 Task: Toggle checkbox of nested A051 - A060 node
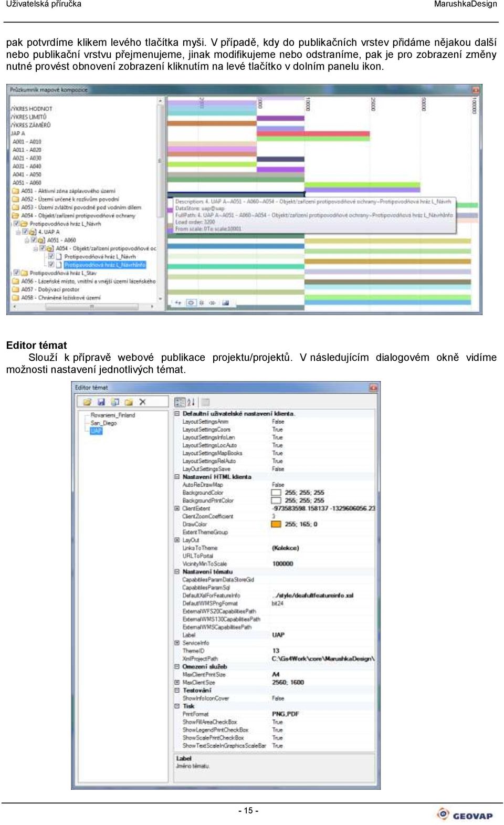coord(34,240)
